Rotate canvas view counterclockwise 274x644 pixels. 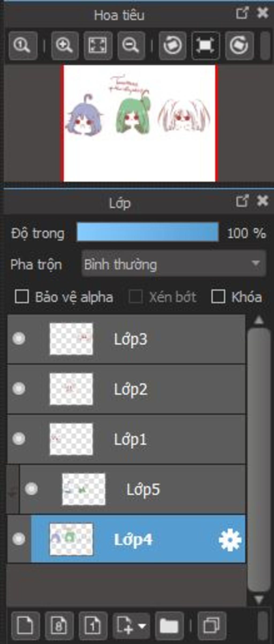point(173,45)
